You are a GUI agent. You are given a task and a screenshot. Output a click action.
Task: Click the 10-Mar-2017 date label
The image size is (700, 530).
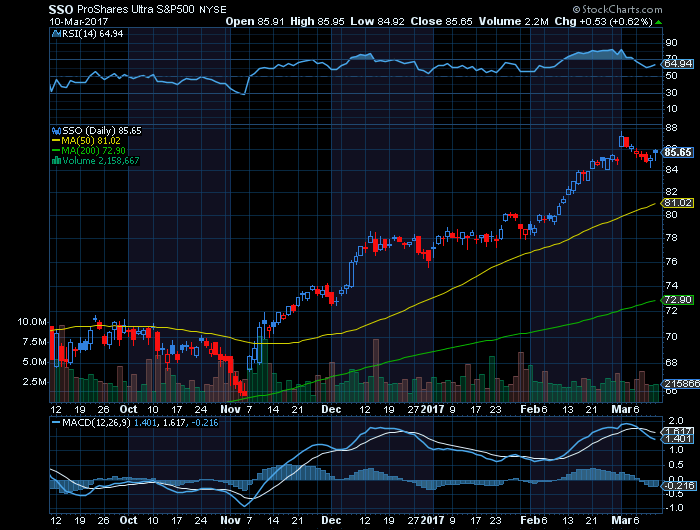coord(78,21)
